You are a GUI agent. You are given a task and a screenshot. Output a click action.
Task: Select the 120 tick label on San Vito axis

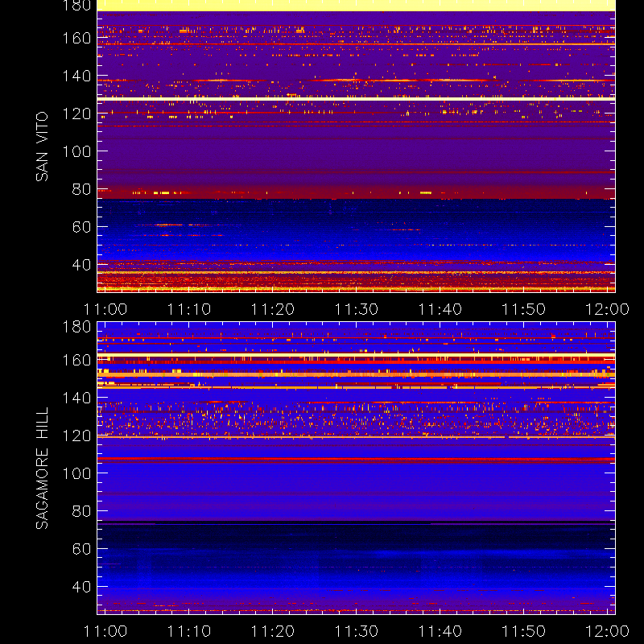pos(76,114)
